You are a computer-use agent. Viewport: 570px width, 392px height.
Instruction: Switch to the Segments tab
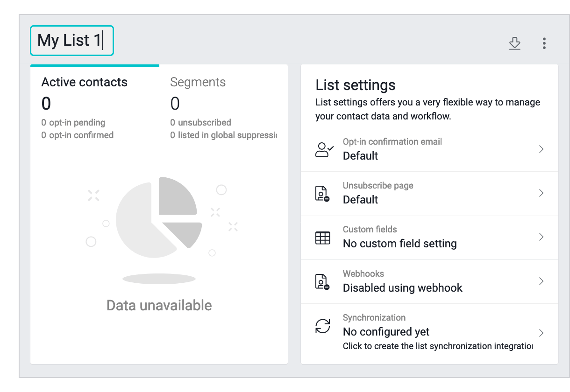click(198, 83)
